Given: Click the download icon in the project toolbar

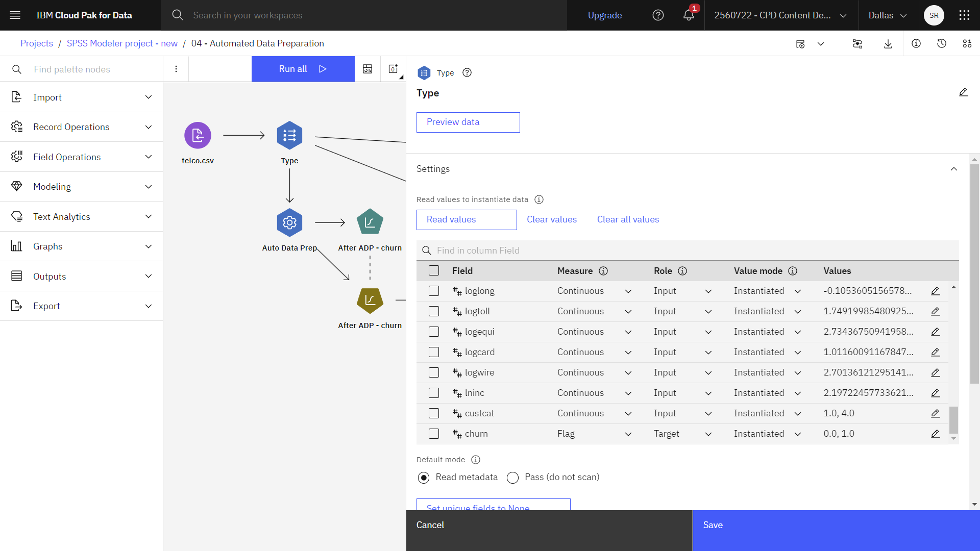Looking at the screenshot, I should [888, 44].
